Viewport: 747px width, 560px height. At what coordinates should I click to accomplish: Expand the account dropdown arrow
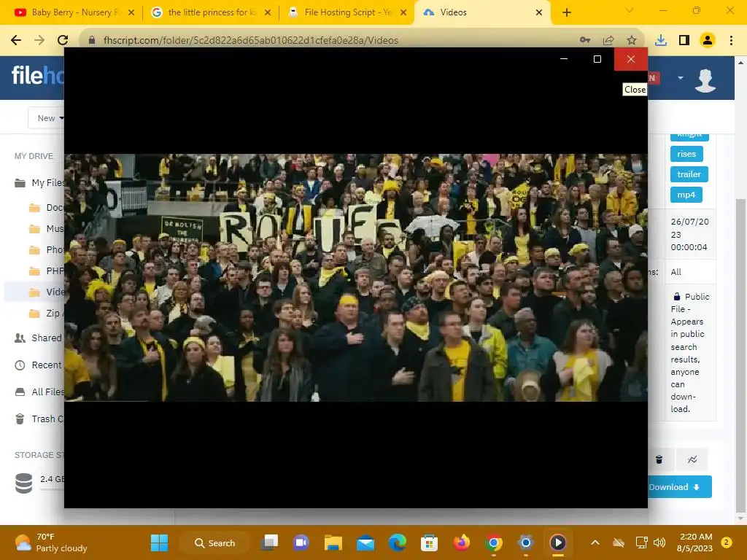(681, 77)
